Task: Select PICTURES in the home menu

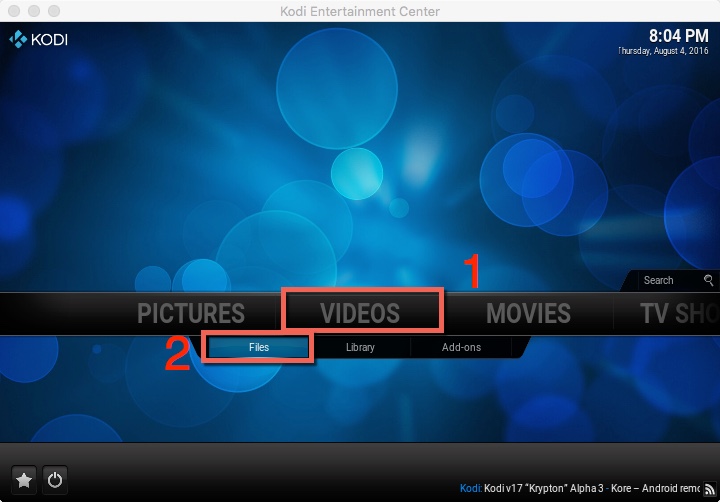Action: (190, 313)
